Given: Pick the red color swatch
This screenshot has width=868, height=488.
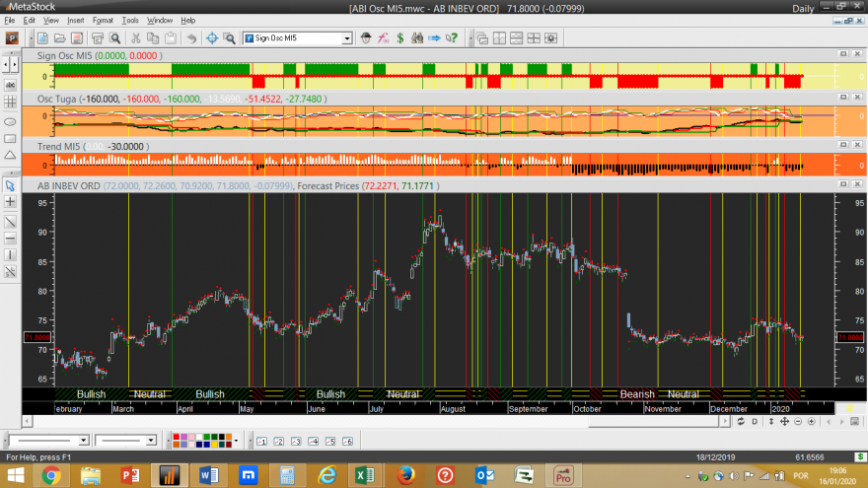Looking at the screenshot, I should click(x=177, y=437).
